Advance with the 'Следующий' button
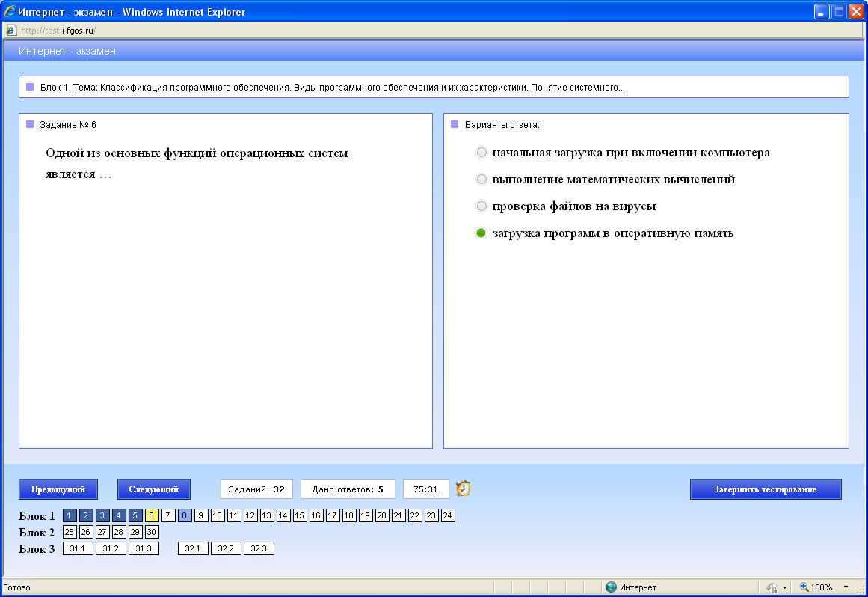The image size is (868, 597). coord(154,489)
